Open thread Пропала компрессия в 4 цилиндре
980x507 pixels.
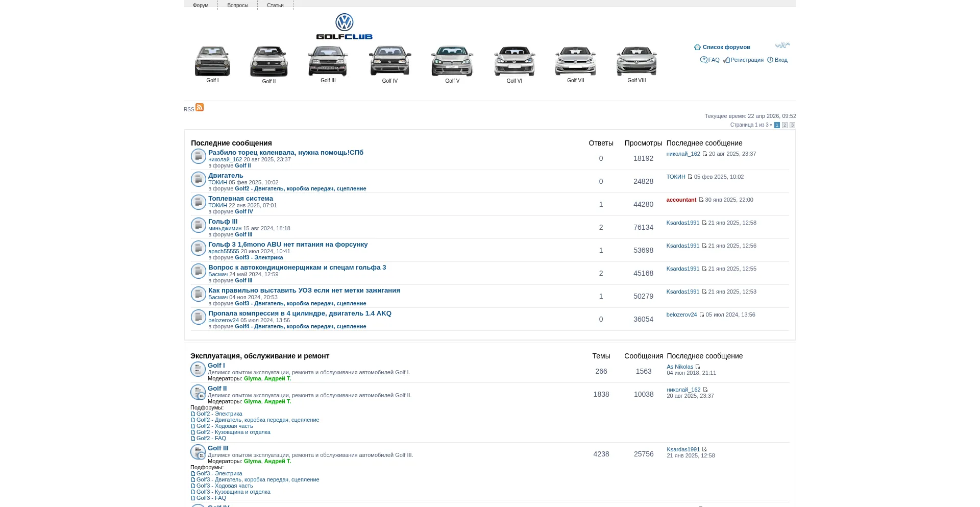coord(300,313)
